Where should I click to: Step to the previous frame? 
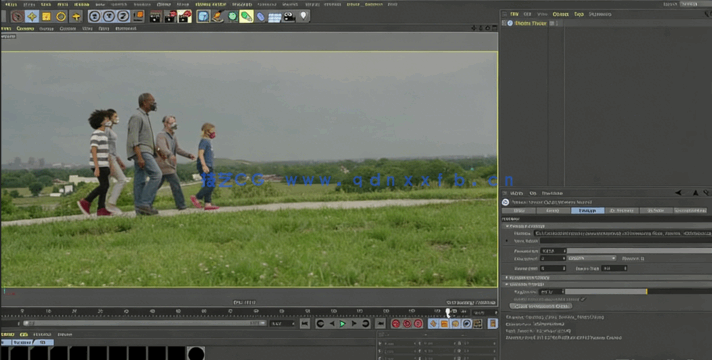click(331, 324)
